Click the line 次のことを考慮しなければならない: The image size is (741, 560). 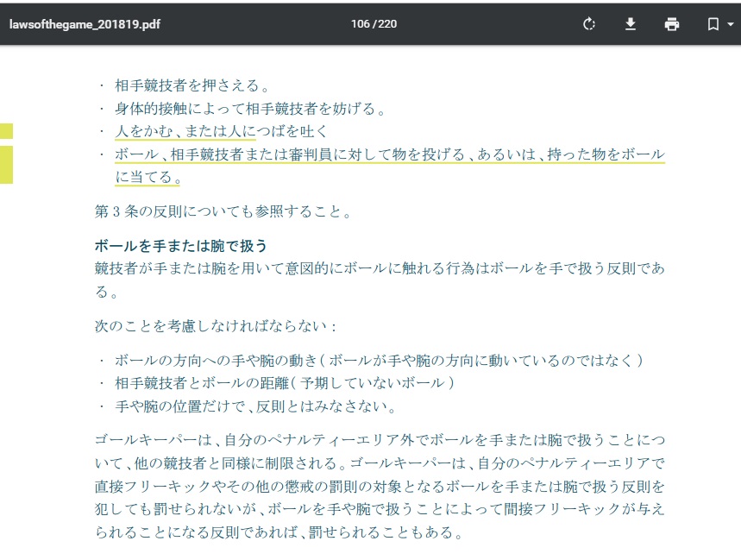click(216, 325)
